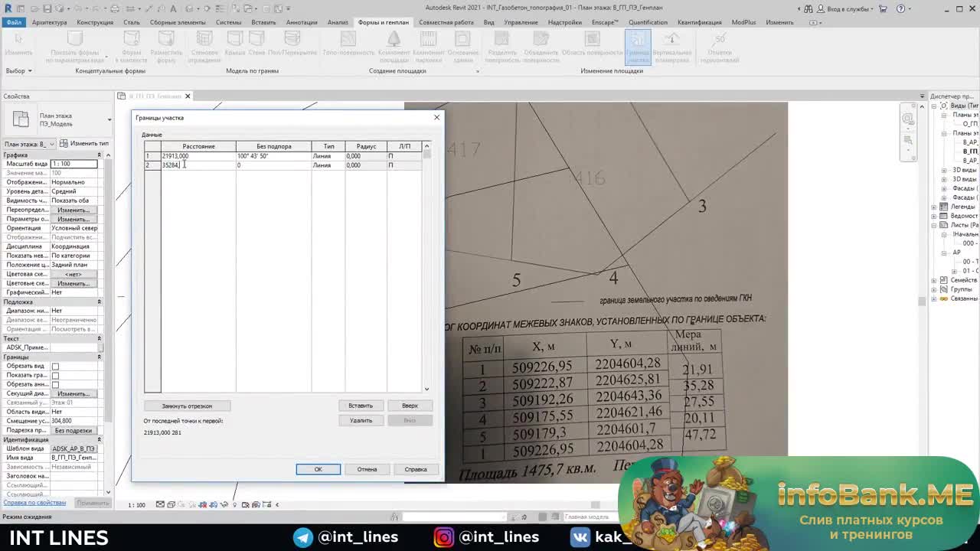Click the Autodesk App Store cart icon
This screenshot has width=980, height=551.
pyautogui.click(x=883, y=8)
